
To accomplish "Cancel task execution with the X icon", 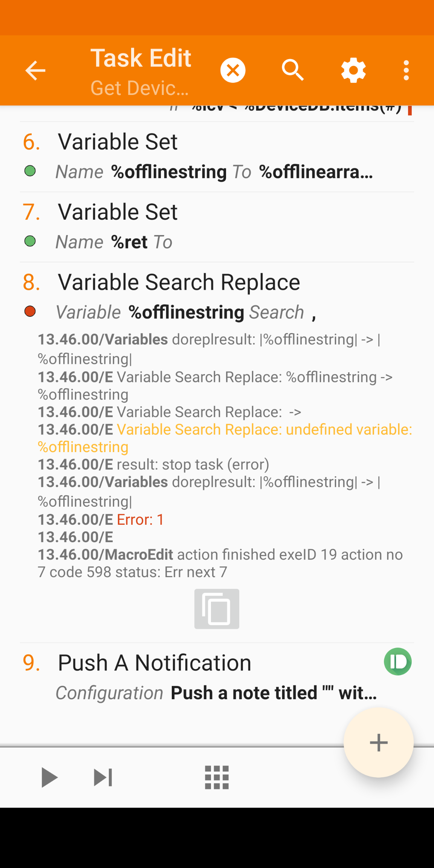I will tap(232, 70).
